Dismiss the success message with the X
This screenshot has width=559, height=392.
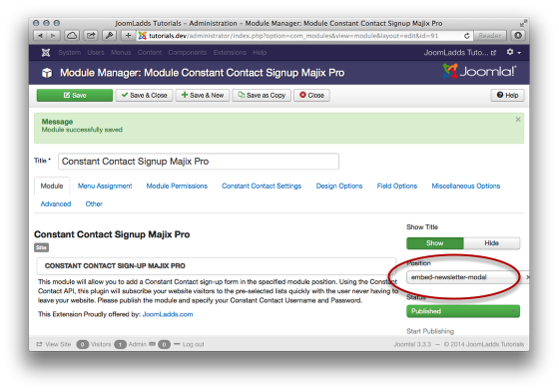tap(518, 120)
